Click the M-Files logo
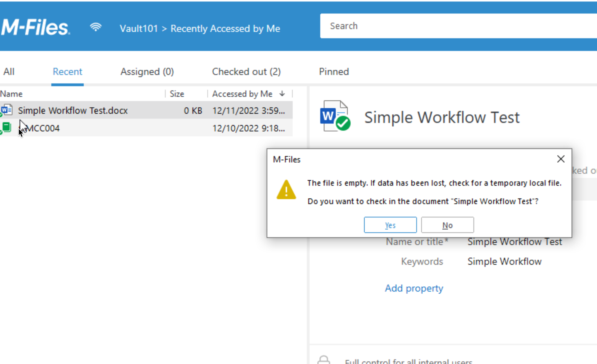The image size is (597, 364). coord(35,27)
